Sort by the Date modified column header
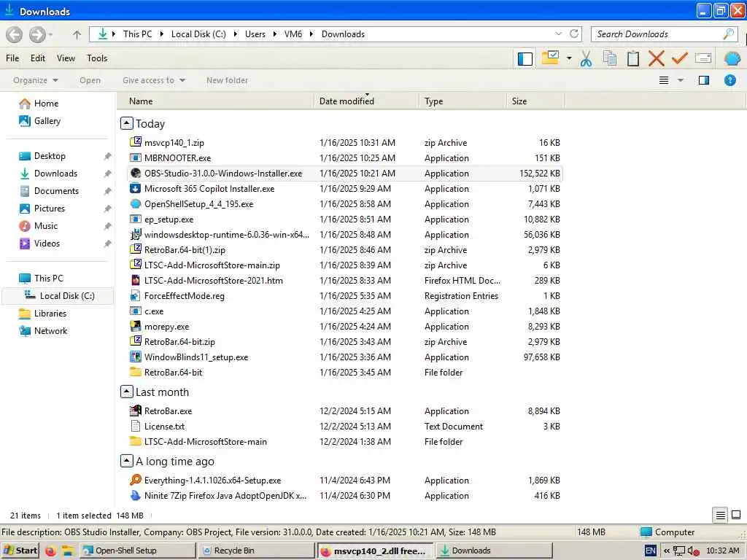This screenshot has width=747, height=560. [x=366, y=101]
